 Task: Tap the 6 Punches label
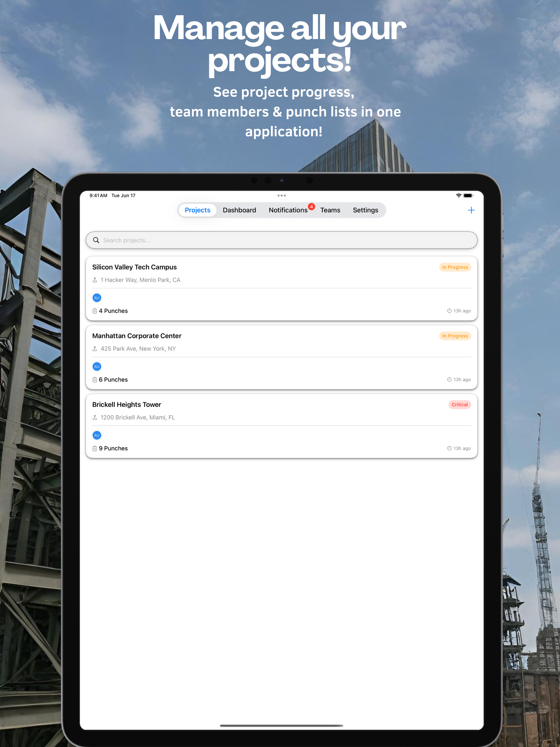[113, 379]
